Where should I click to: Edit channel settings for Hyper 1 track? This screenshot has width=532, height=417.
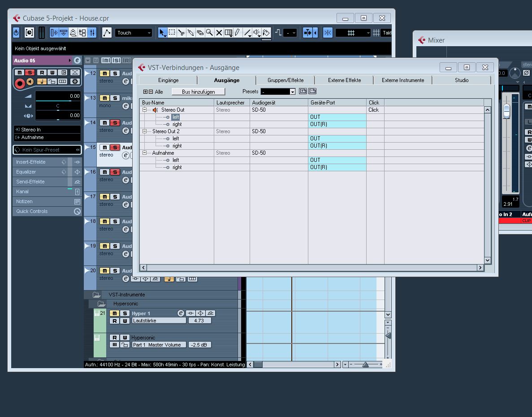click(x=181, y=313)
